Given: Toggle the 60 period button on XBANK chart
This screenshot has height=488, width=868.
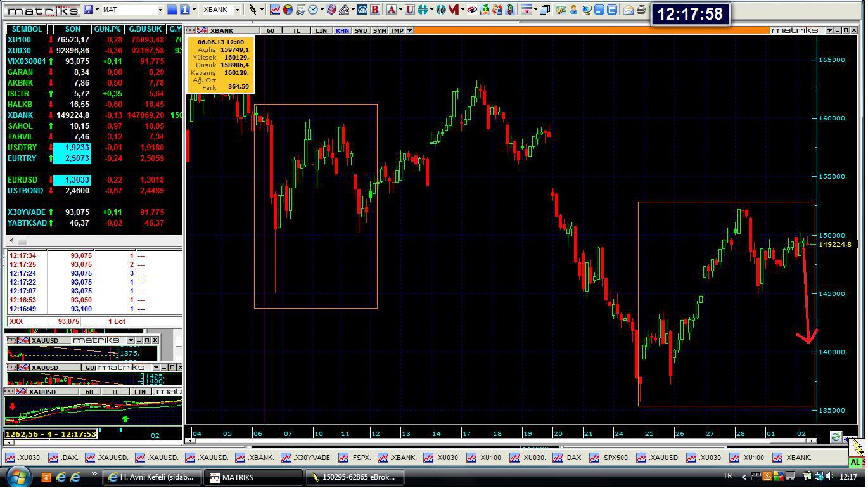Looking at the screenshot, I should pyautogui.click(x=271, y=30).
